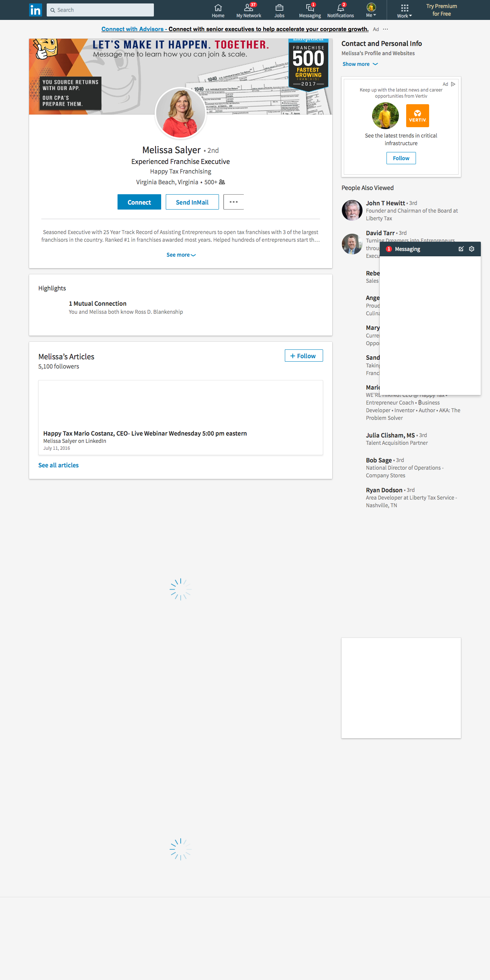Viewport: 490px width, 980px height.
Task: Open My Network with 37 notifications
Action: pyautogui.click(x=249, y=10)
